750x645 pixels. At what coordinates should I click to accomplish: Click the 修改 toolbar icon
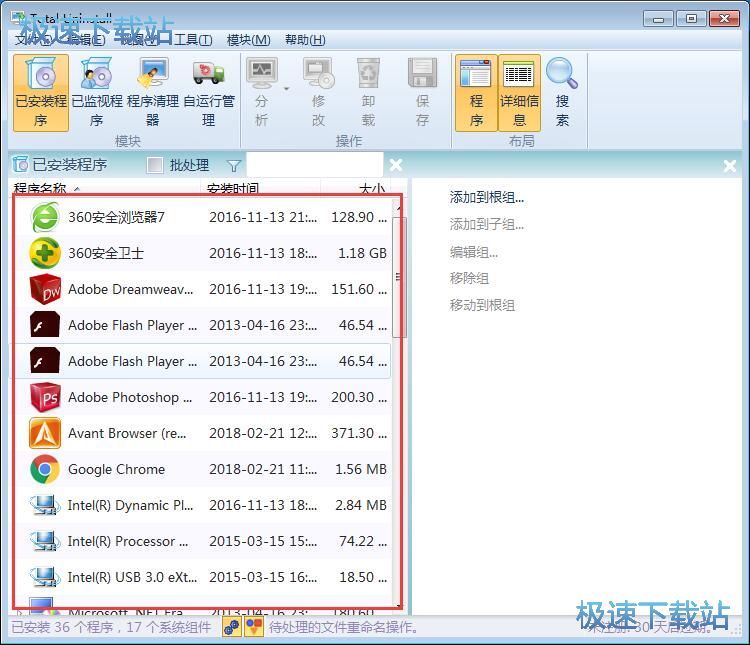pyautogui.click(x=319, y=73)
